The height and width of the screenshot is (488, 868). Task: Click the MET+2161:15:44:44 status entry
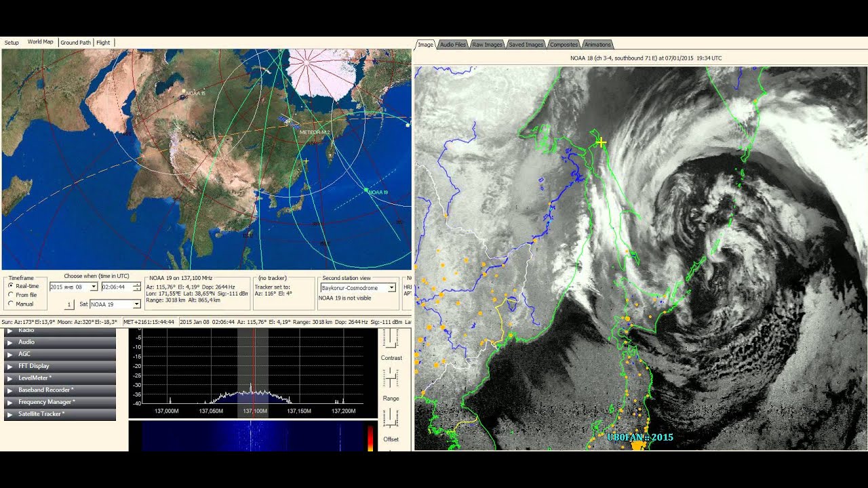pyautogui.click(x=149, y=322)
